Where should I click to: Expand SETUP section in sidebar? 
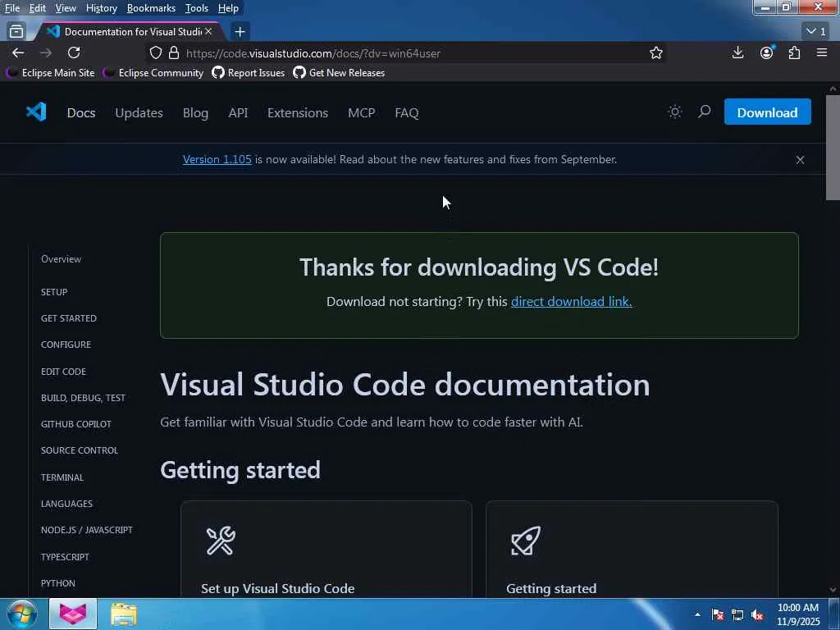coord(54,292)
